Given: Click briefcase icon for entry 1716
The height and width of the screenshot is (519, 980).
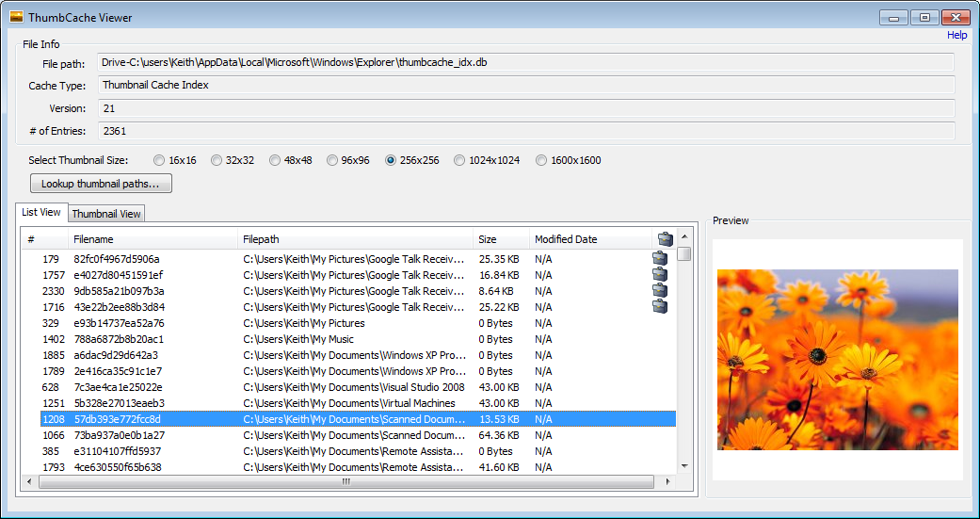Looking at the screenshot, I should click(660, 307).
